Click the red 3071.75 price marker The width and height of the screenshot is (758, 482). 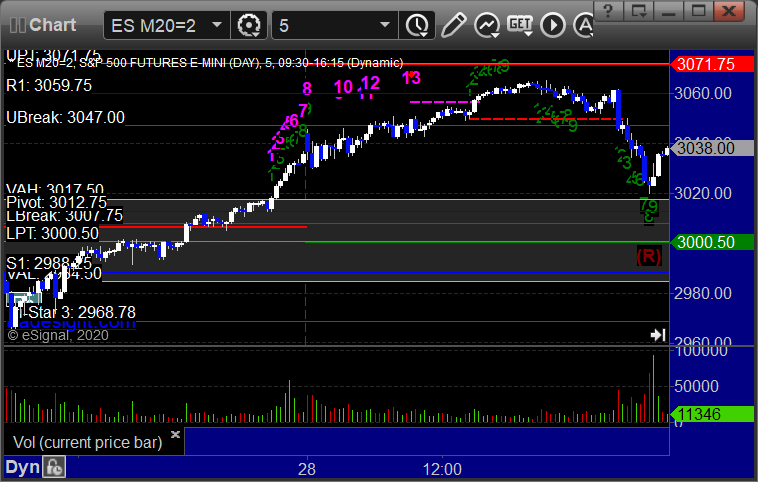[x=712, y=64]
